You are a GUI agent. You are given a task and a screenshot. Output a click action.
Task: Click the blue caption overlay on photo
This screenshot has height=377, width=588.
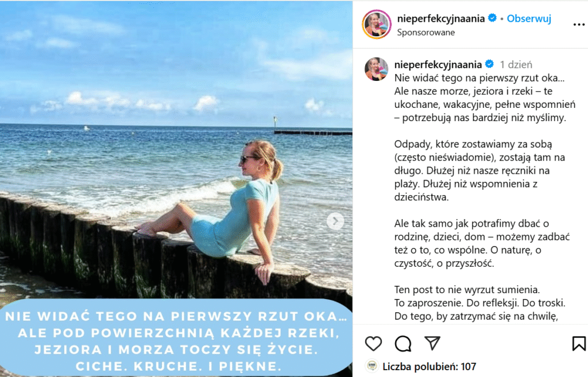coord(176,338)
